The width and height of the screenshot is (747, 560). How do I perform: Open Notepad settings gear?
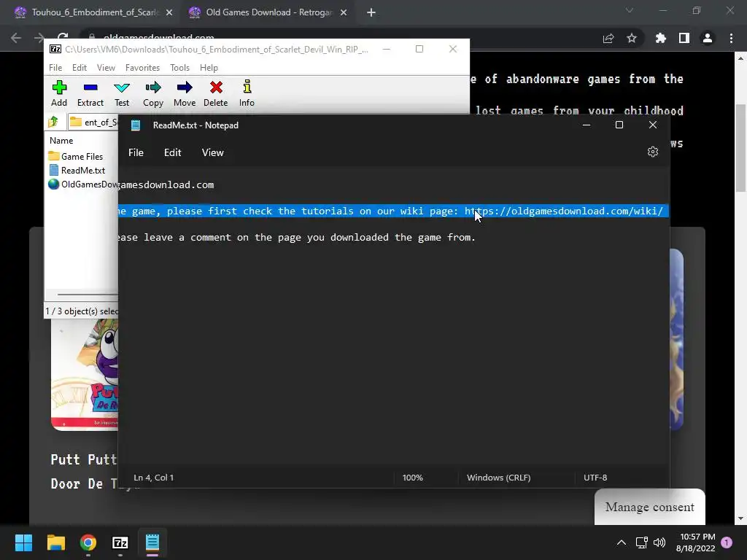(653, 152)
